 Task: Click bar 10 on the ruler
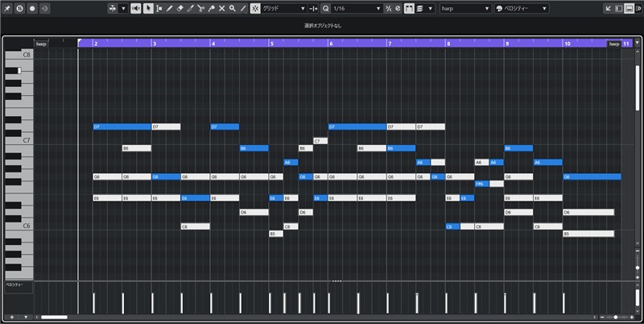(568, 44)
